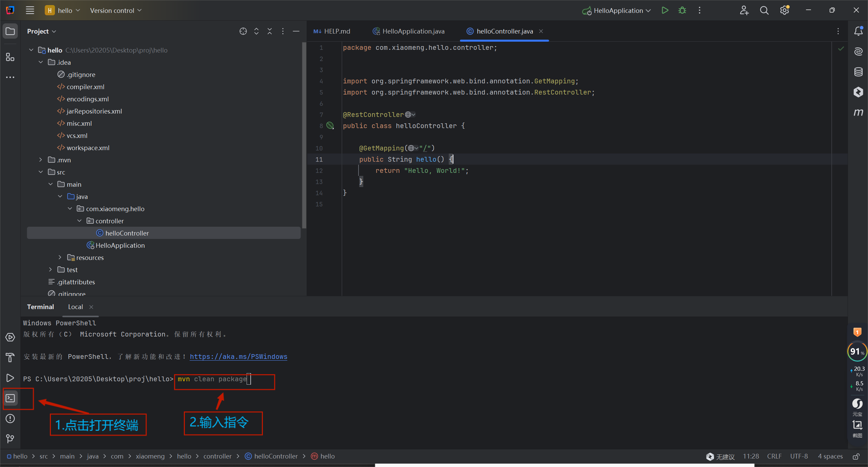
Task: Open the Database tool window
Action: click(x=858, y=72)
